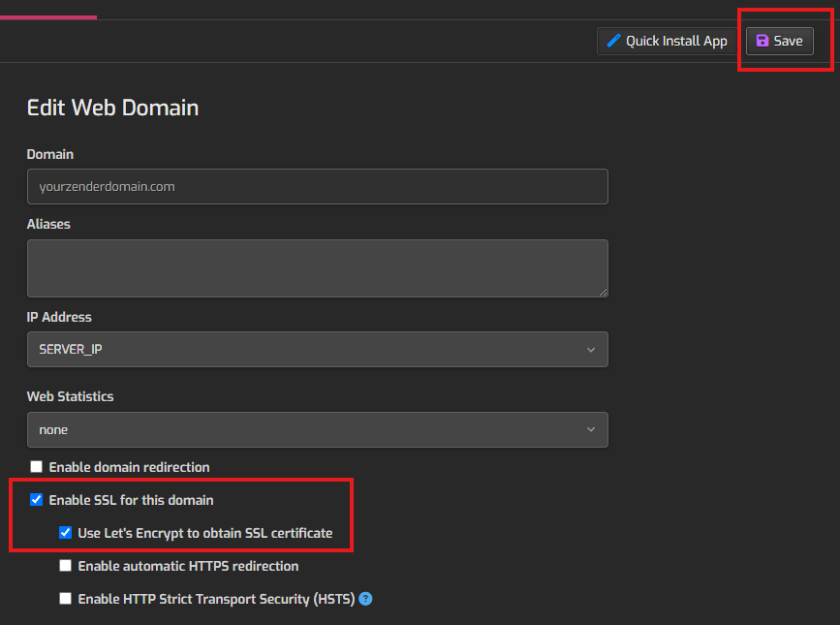Toggle Use Let's Encrypt certificate checkbox

tap(66, 533)
